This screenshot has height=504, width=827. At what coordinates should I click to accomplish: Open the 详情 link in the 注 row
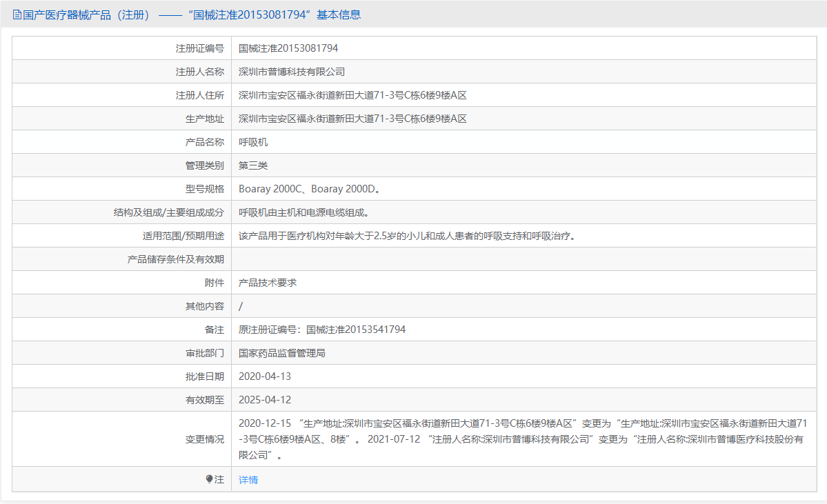tap(248, 479)
